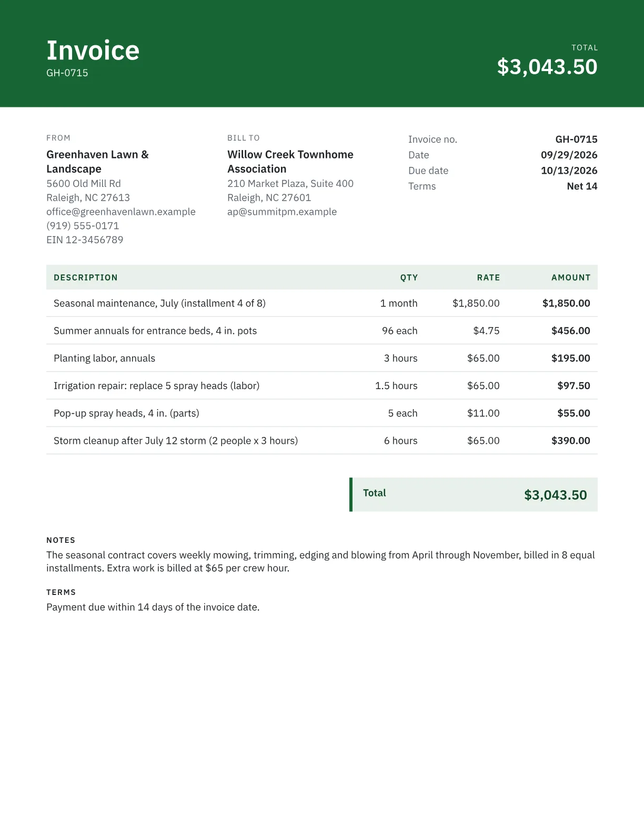Select invoice number value GH-0715 in details
This screenshot has height=834, width=644.
[577, 139]
